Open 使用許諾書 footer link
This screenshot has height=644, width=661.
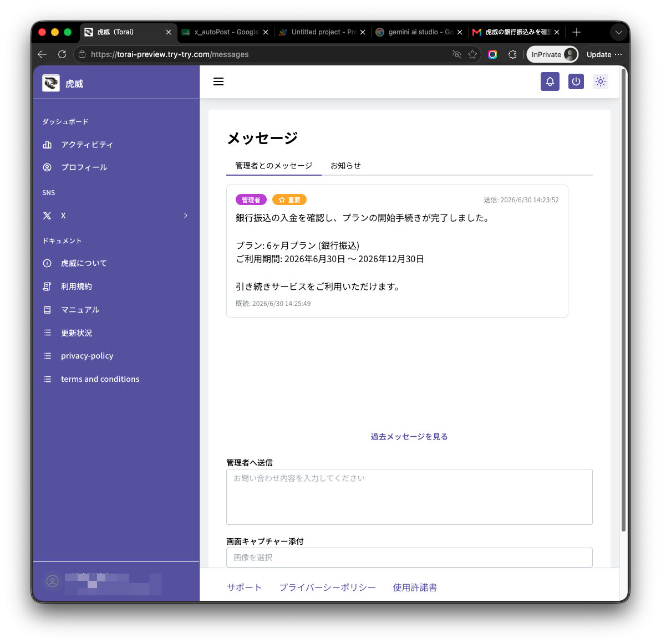pyautogui.click(x=414, y=587)
